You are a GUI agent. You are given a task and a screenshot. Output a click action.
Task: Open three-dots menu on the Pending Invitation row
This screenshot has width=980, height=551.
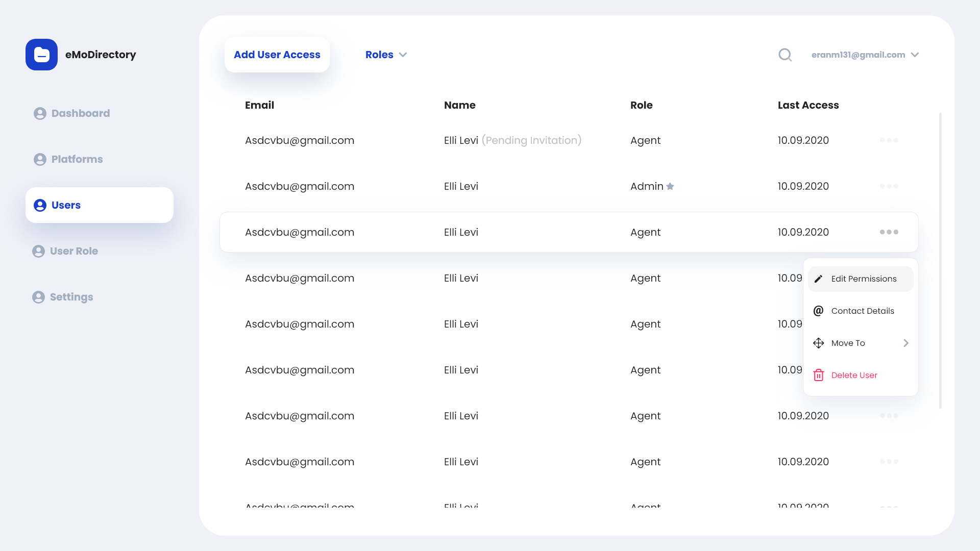(x=889, y=140)
